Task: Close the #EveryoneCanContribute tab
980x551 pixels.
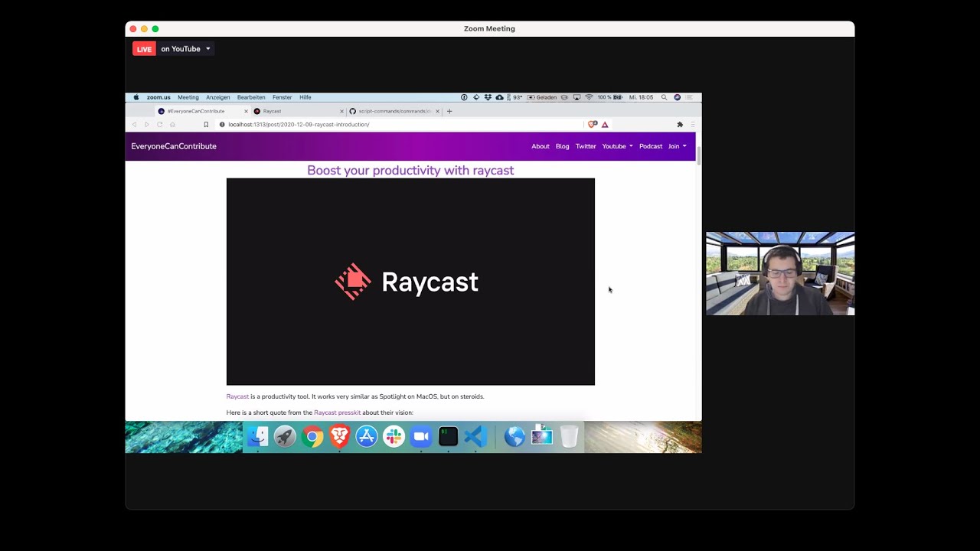Action: pyautogui.click(x=246, y=111)
